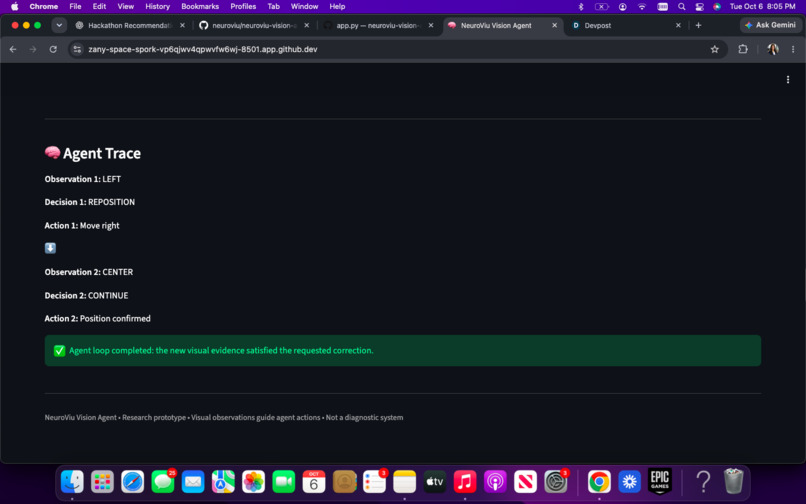Click the date and time in menu bar
Image resolution: width=806 pixels, height=504 pixels.
point(762,7)
